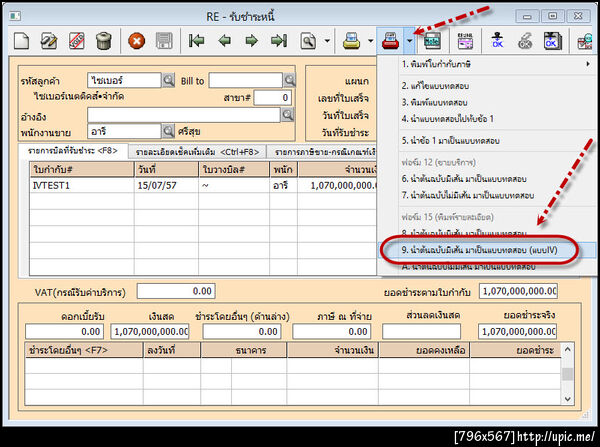Click search icon beside Bill to field
600x447 pixels.
pos(290,80)
